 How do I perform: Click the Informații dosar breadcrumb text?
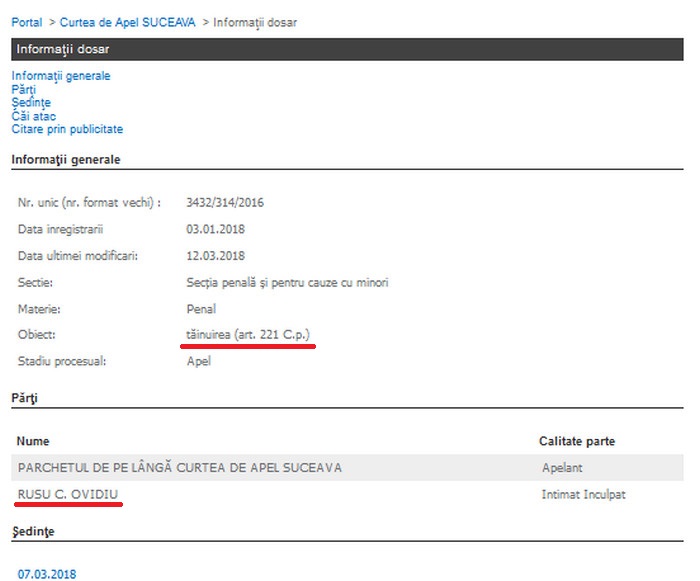[x=255, y=23]
